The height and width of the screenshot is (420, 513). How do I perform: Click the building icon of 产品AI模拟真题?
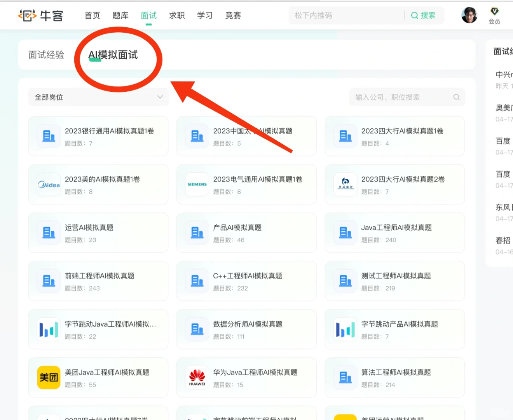coord(197,233)
